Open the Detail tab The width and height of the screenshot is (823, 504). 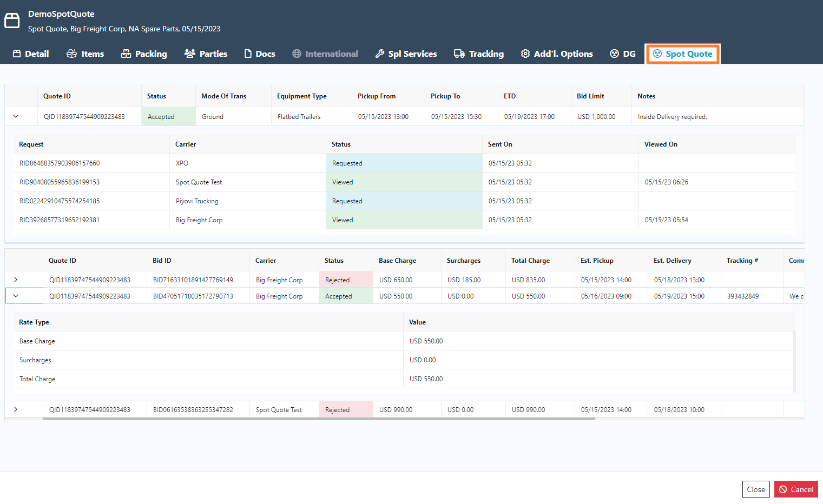[x=31, y=54]
